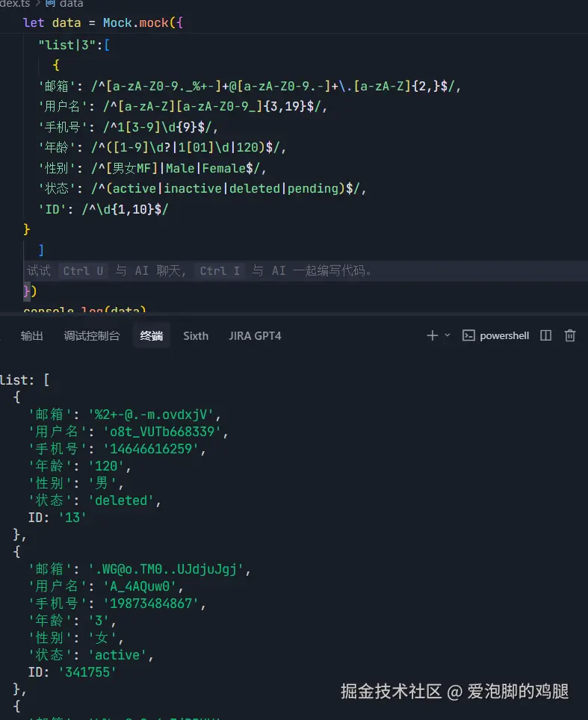Click terminal value '14646616259'

[x=151, y=449]
